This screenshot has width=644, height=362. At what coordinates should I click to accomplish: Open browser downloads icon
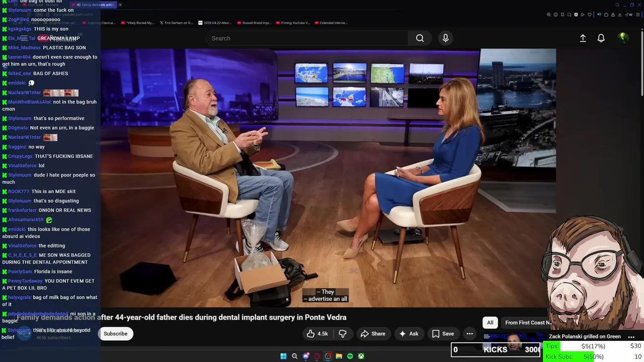(620, 15)
